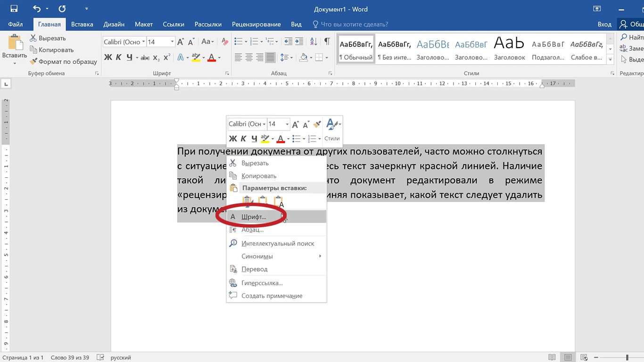Open Change case Aa dropdown

click(208, 42)
